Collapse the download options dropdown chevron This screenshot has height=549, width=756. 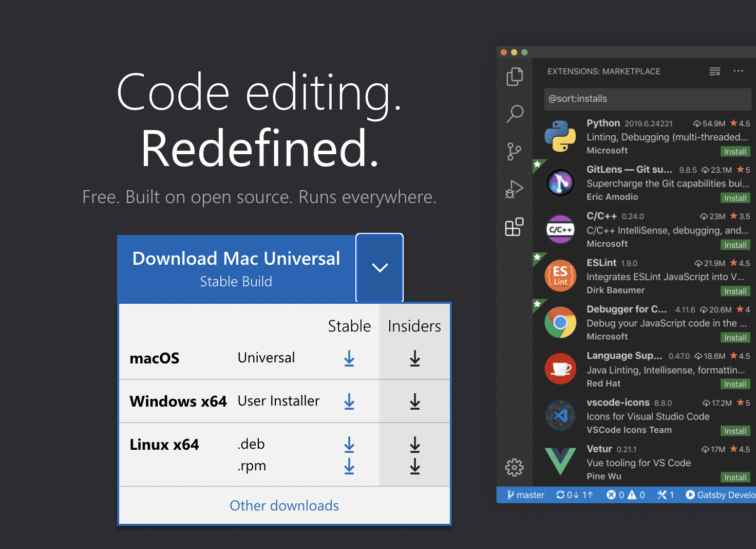point(380,267)
